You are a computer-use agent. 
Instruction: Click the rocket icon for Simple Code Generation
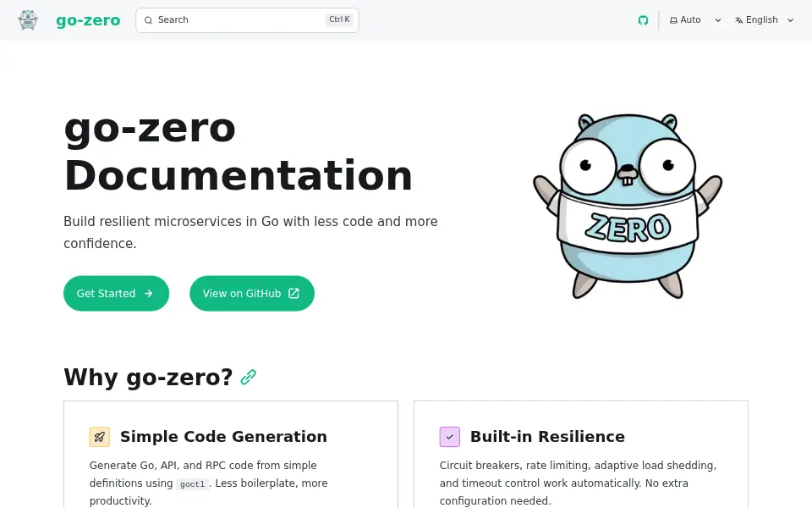pos(100,437)
